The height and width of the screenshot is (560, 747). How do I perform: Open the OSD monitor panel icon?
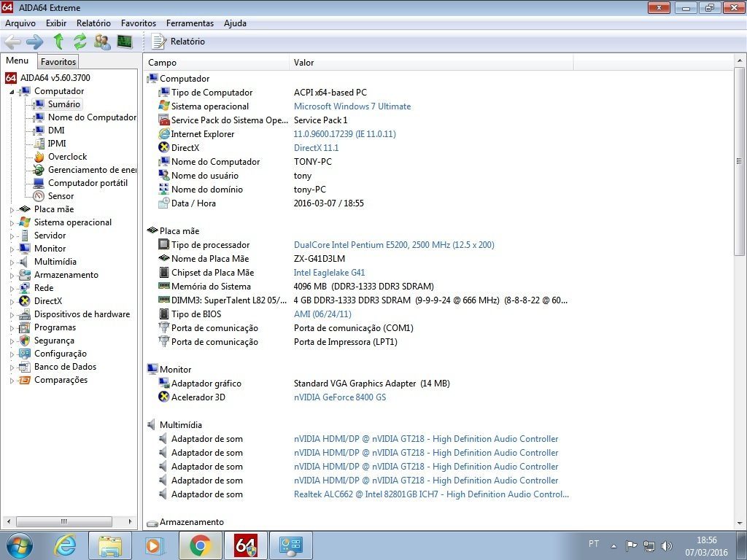(125, 42)
